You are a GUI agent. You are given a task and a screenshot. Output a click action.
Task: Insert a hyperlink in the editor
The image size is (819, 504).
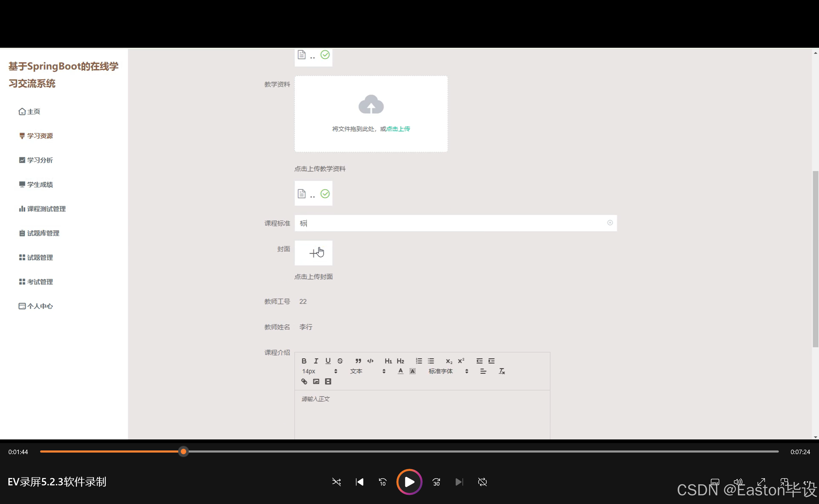tap(304, 381)
